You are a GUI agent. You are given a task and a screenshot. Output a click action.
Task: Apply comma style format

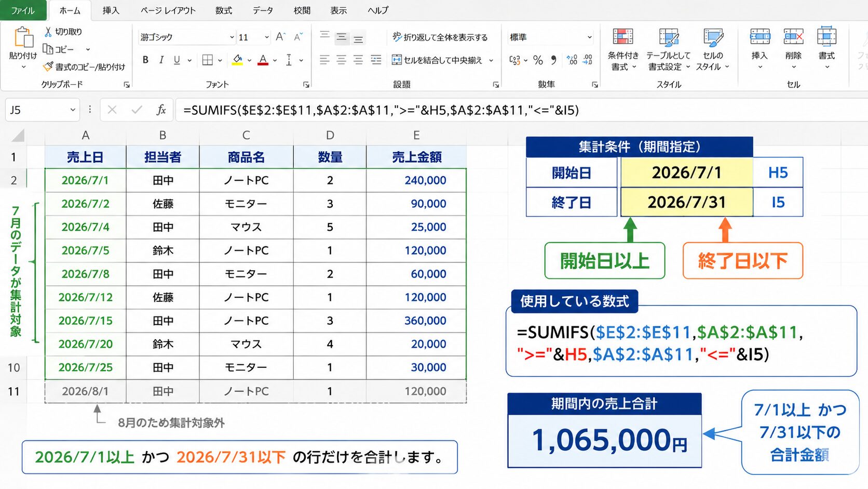[554, 60]
